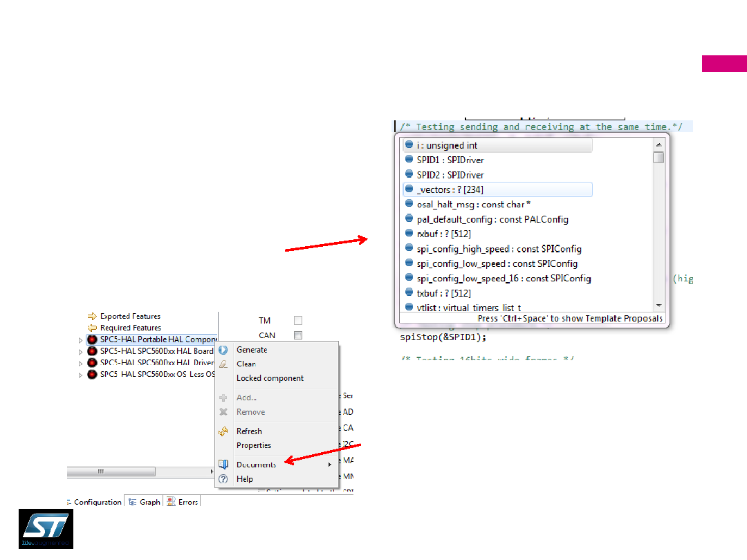The width and height of the screenshot is (747, 560).
Task: Choose Clean from the context menu
Action: click(277, 364)
